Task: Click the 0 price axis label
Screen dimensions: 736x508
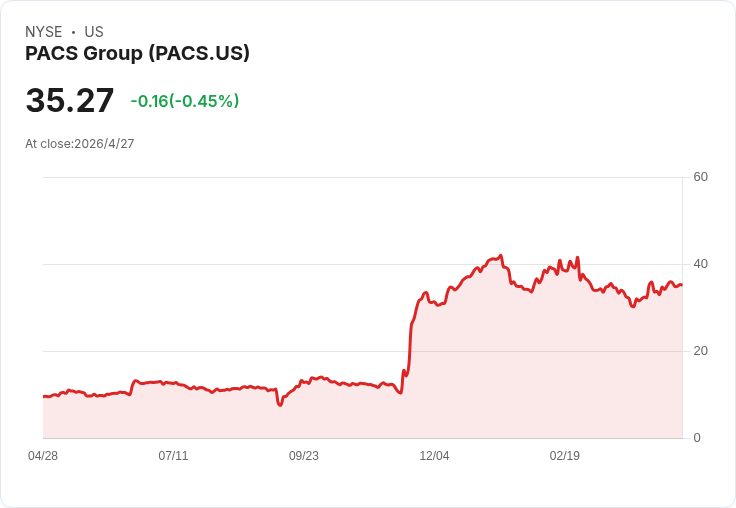Action: [697, 438]
